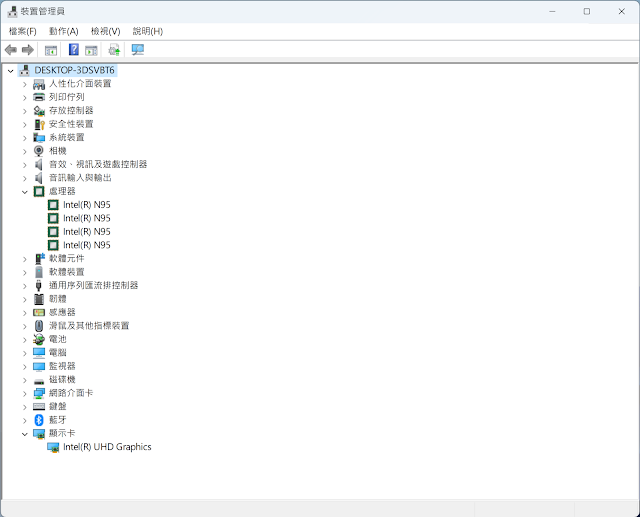Click the mouse icon beside 滑鼠及其他指標裝置

pyautogui.click(x=39, y=326)
